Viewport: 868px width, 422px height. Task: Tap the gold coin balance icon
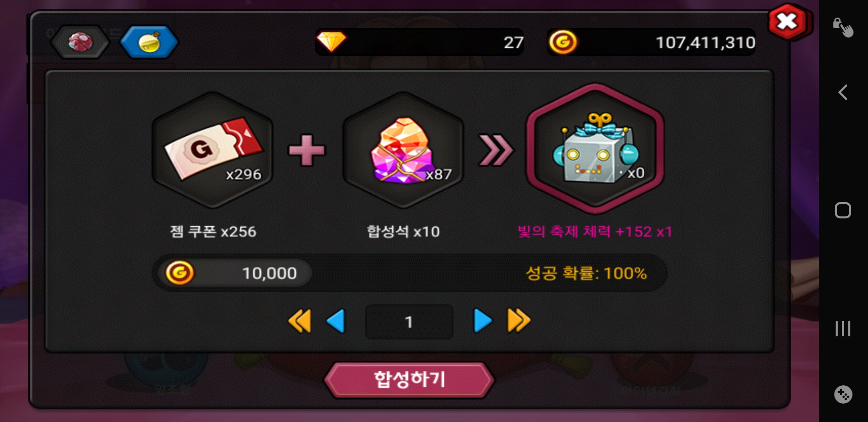point(563,42)
